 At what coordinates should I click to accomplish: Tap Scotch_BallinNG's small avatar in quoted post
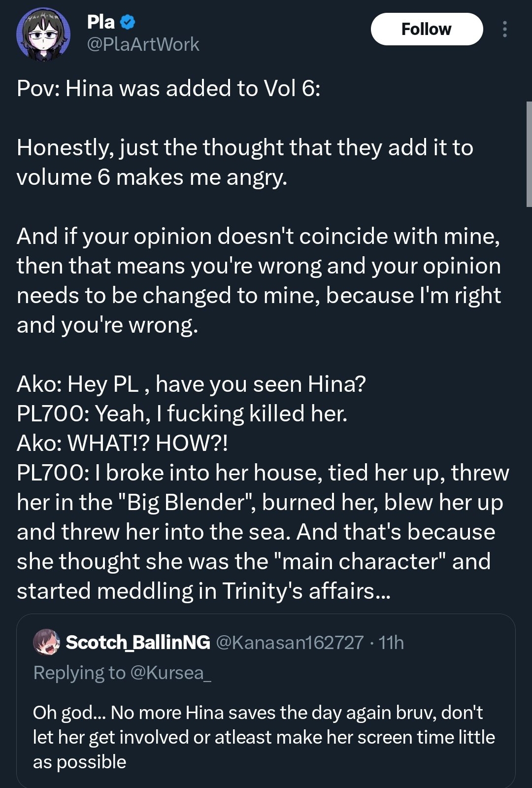click(46, 642)
